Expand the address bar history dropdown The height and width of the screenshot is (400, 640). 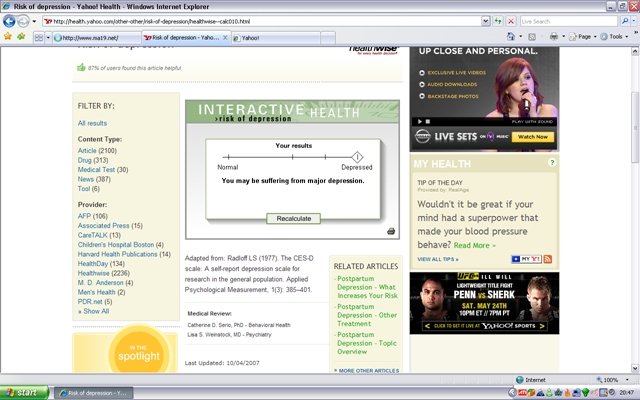tap(485, 21)
